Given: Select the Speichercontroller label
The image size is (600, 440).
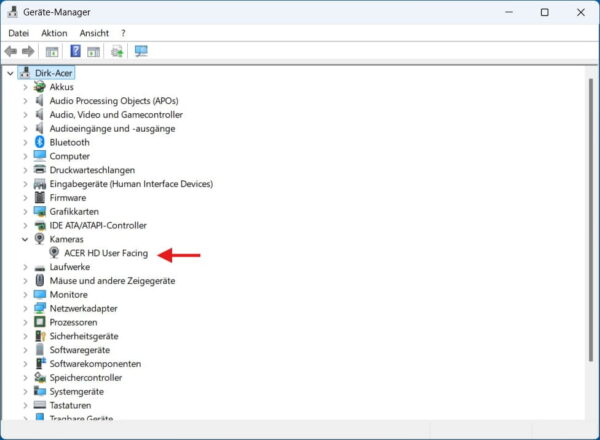Looking at the screenshot, I should [86, 378].
